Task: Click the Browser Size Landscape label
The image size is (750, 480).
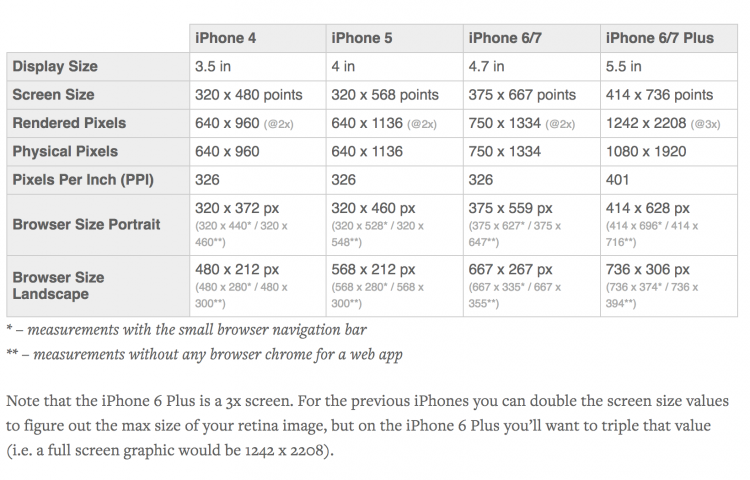Action: (x=58, y=285)
